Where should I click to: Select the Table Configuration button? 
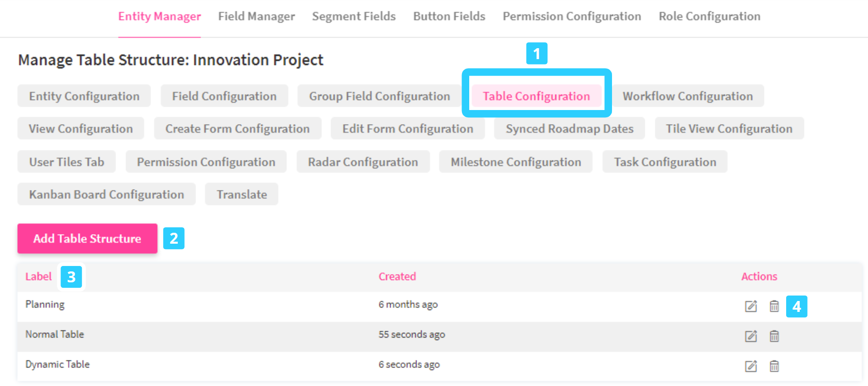click(x=536, y=96)
